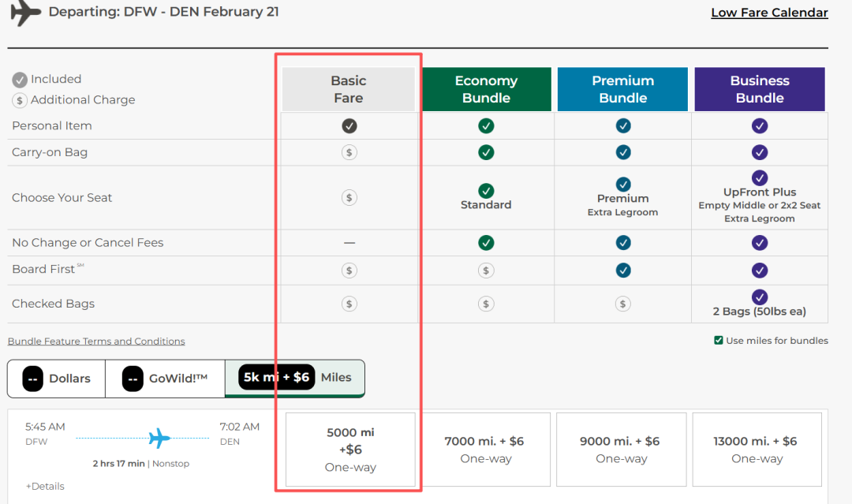Expand +Details for 5:45 AM flight

click(45, 486)
